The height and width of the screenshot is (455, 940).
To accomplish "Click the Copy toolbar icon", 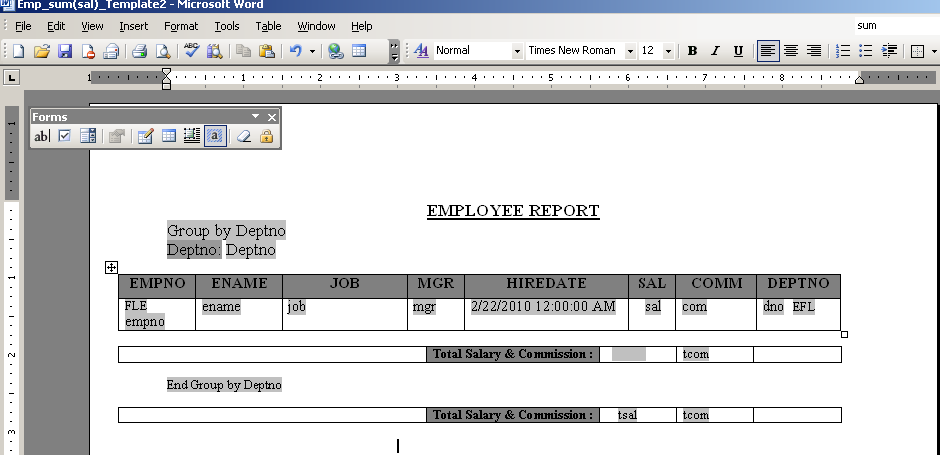I will point(243,52).
